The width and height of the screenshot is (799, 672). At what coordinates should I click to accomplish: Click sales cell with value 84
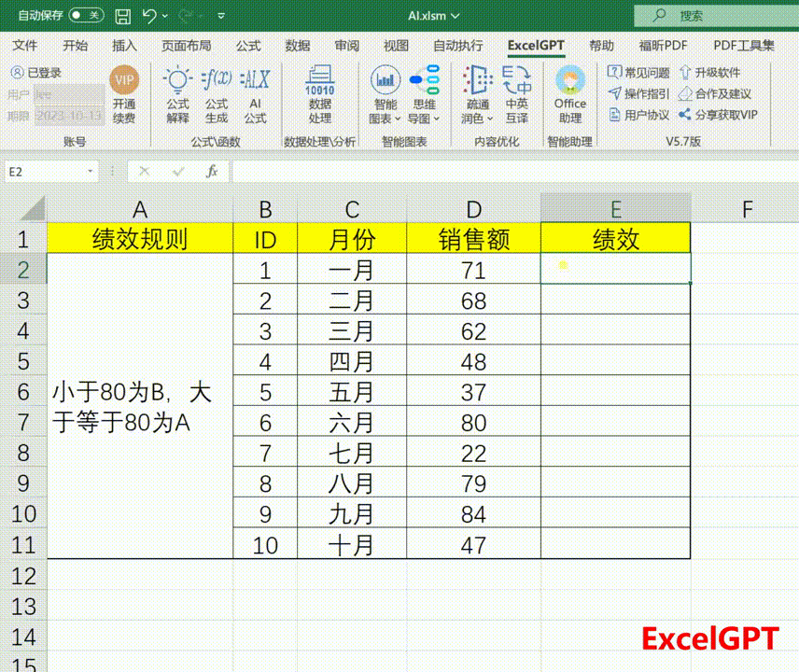473,513
